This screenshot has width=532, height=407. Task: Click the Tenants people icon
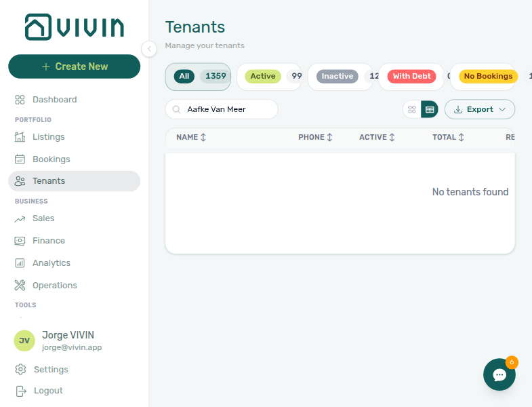pos(20,181)
